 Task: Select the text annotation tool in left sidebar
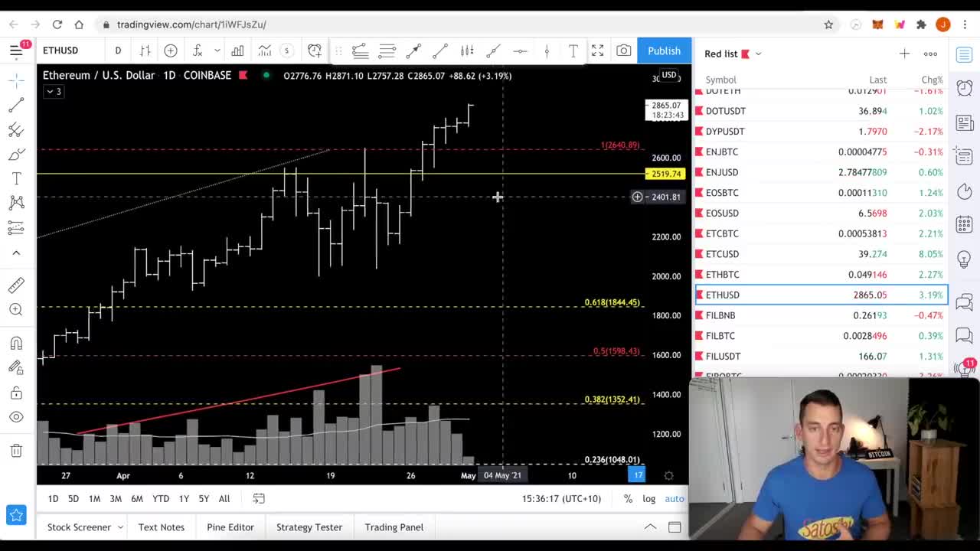16,178
